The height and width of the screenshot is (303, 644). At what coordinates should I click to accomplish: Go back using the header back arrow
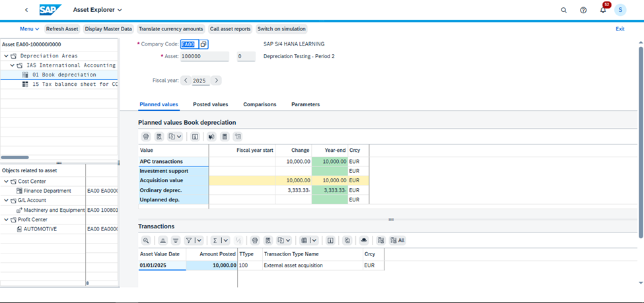[x=26, y=9]
